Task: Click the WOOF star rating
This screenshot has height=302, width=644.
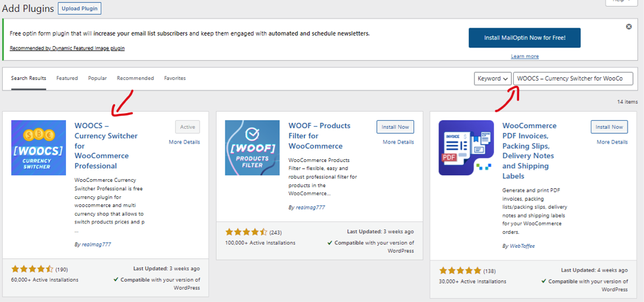Action: (246, 232)
